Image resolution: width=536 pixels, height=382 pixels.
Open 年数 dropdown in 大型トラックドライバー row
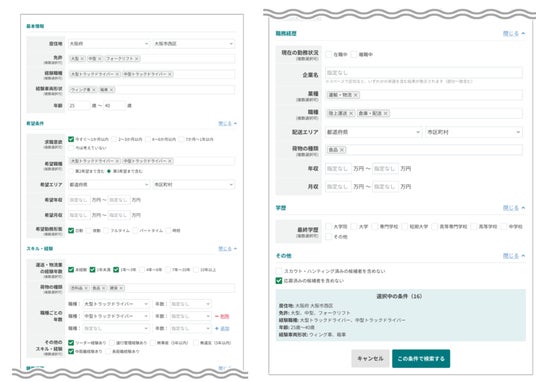(x=190, y=304)
